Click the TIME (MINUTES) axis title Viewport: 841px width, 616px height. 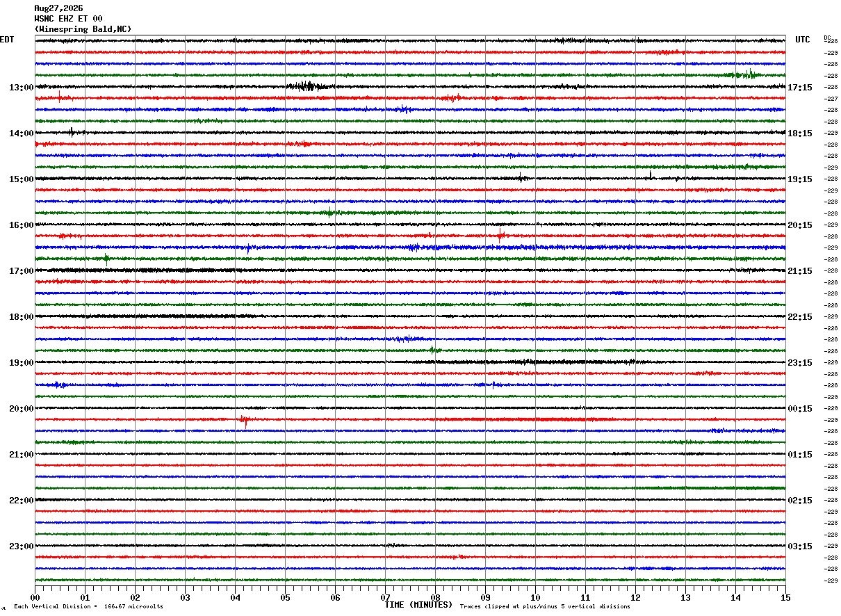[x=418, y=605]
